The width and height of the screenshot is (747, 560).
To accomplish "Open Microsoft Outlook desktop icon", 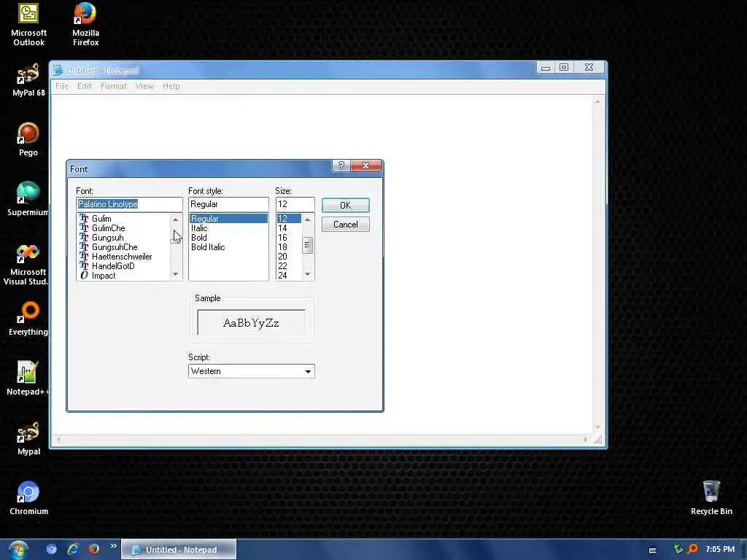I will 28,24.
